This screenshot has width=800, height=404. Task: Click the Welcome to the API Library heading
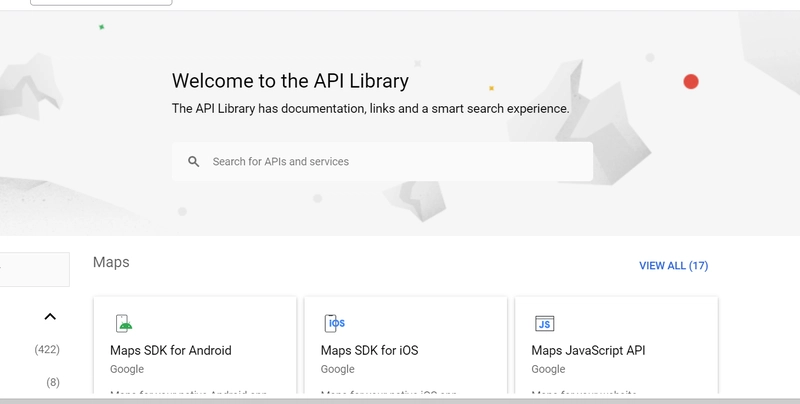[x=290, y=81]
